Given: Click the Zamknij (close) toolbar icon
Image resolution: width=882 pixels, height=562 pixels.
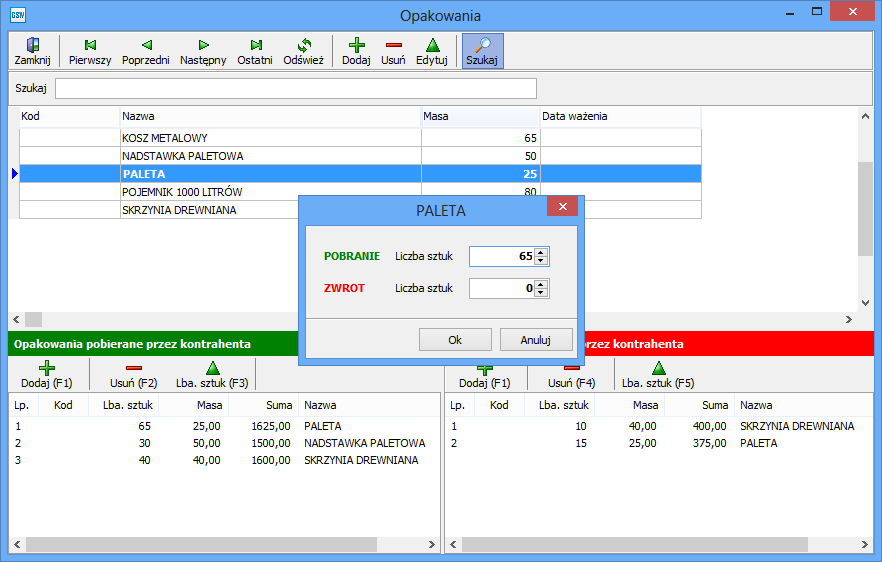Looking at the screenshot, I should [32, 50].
